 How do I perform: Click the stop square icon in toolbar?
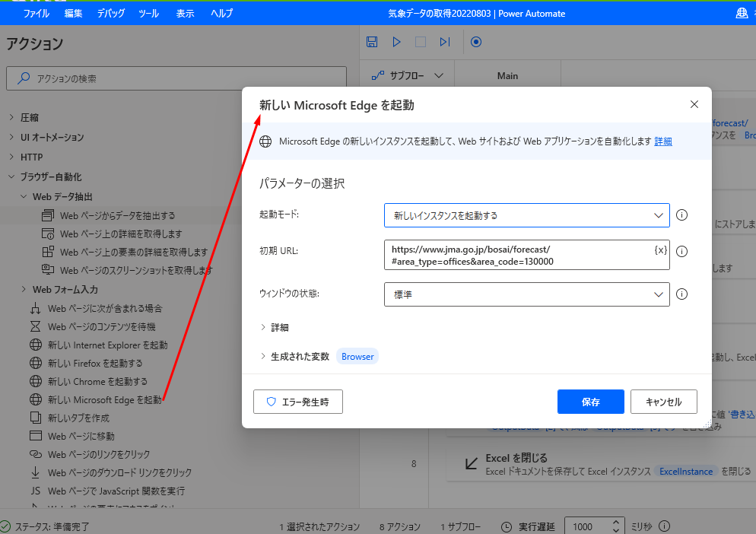coord(421,42)
